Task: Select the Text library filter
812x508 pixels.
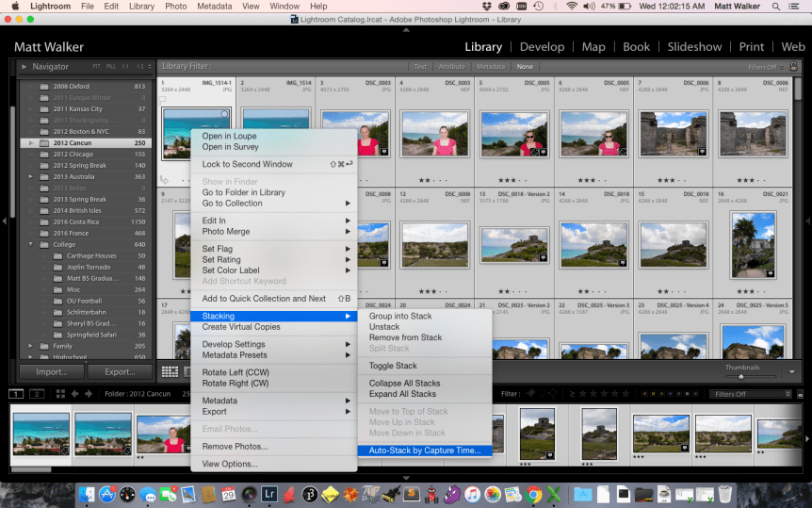Action: 420,66
